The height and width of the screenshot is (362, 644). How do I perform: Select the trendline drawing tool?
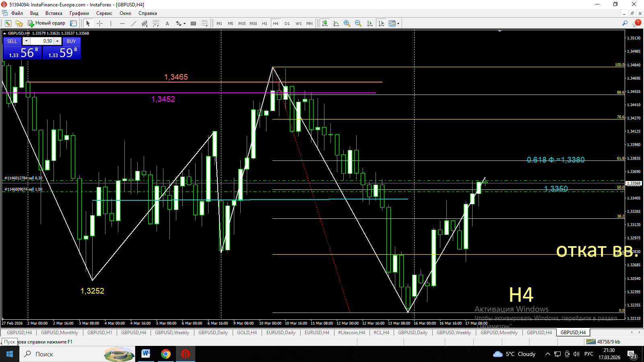pyautogui.click(x=134, y=23)
